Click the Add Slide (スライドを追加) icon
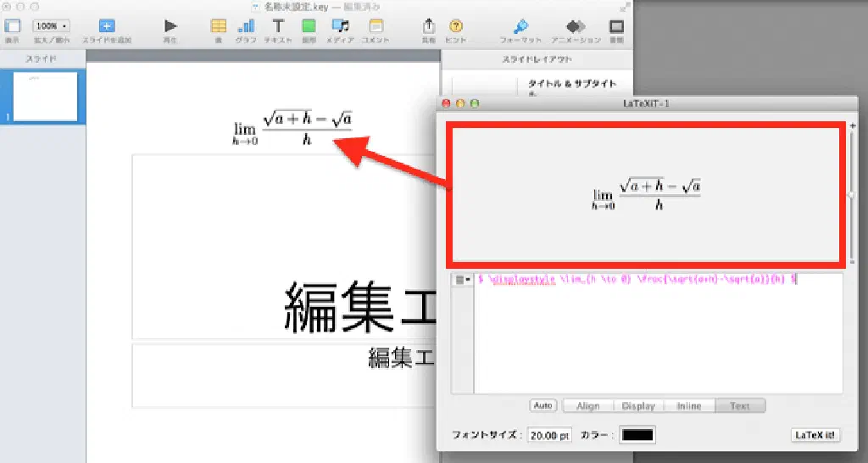Image resolution: width=868 pixels, height=463 pixels. click(107, 26)
